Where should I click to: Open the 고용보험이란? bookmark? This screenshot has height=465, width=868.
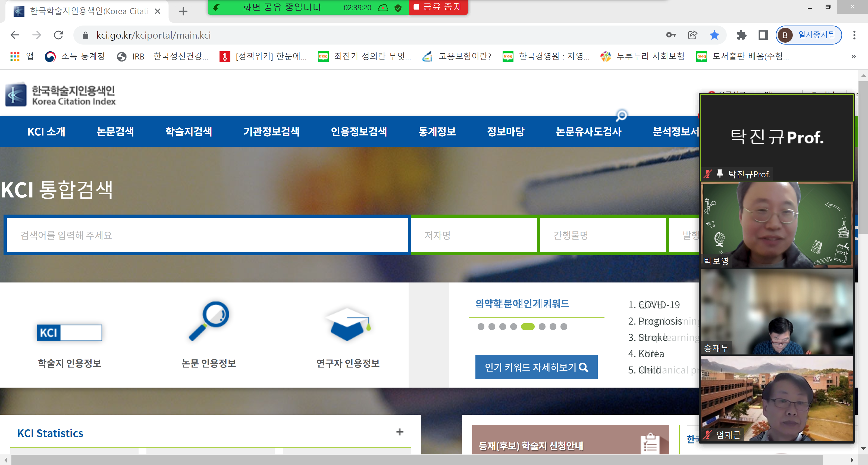tap(457, 56)
